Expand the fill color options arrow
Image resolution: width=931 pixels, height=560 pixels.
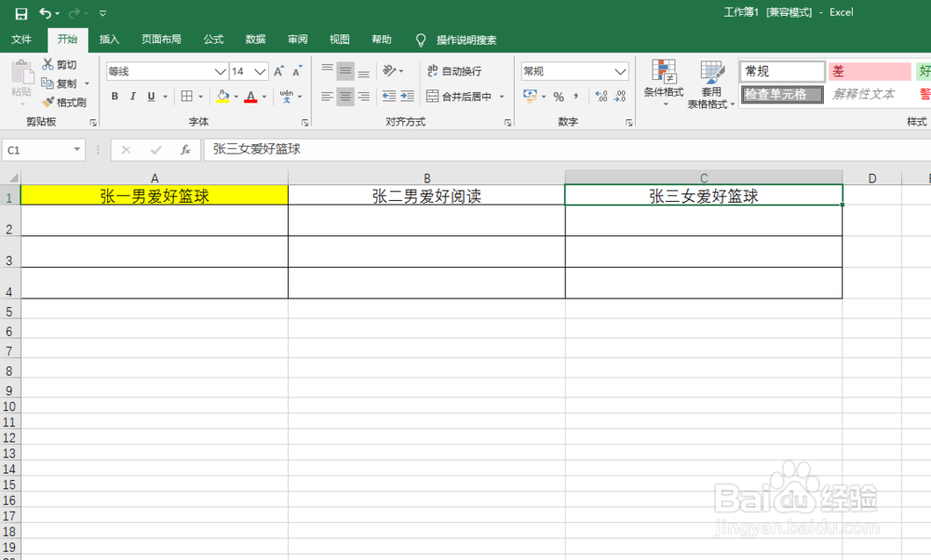pos(236,96)
